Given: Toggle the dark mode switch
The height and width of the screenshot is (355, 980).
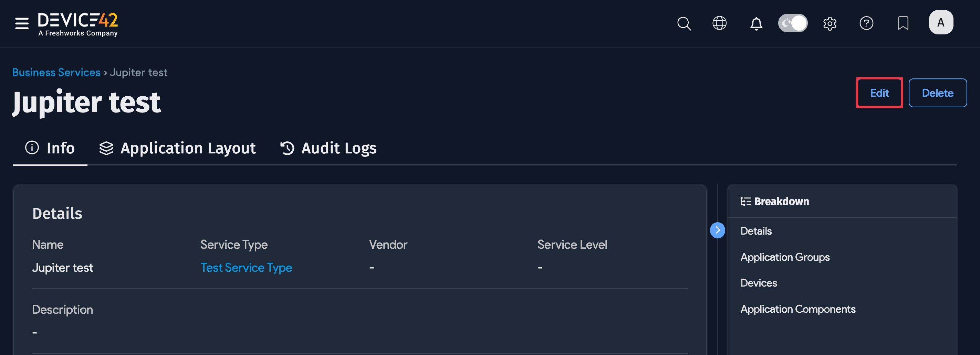Looking at the screenshot, I should pos(793,23).
